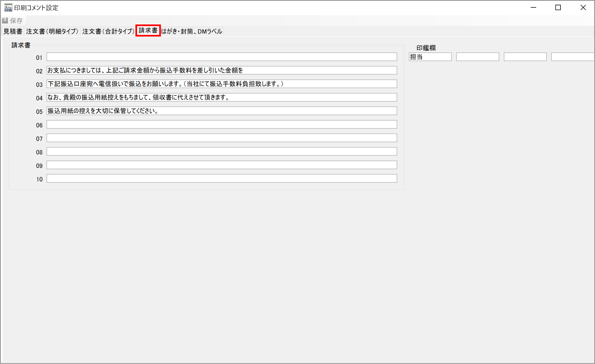Viewport: 595px width, 364px height.
Task: Click second empty 印鑑欄 field
Action: pyautogui.click(x=477, y=57)
